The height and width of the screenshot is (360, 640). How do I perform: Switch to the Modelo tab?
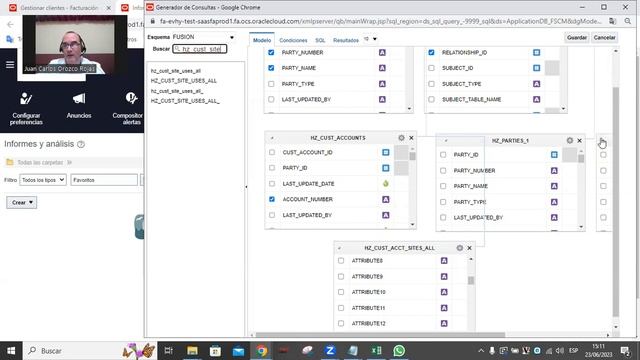pyautogui.click(x=262, y=40)
